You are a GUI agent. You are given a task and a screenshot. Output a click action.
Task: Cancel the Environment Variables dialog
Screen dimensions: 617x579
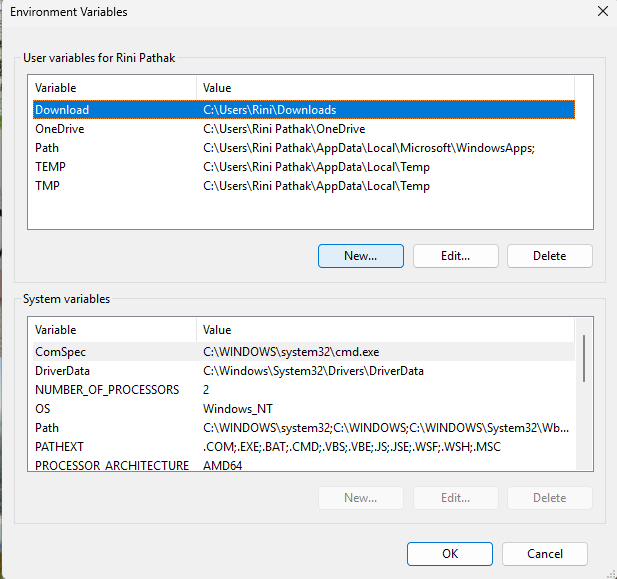pyautogui.click(x=544, y=554)
